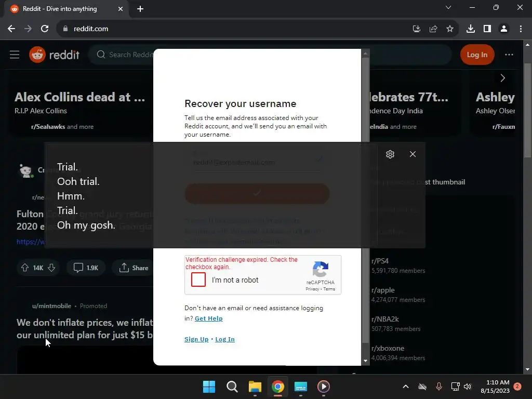The width and height of the screenshot is (532, 399).
Task: Open the tab search dropdown
Action: [x=448, y=7]
